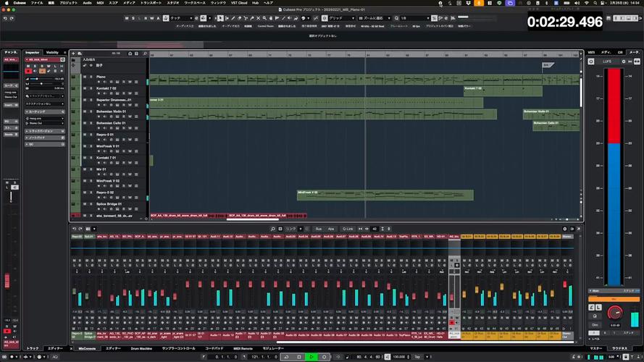
Task: Start playback with the green Play button
Action: point(311,357)
